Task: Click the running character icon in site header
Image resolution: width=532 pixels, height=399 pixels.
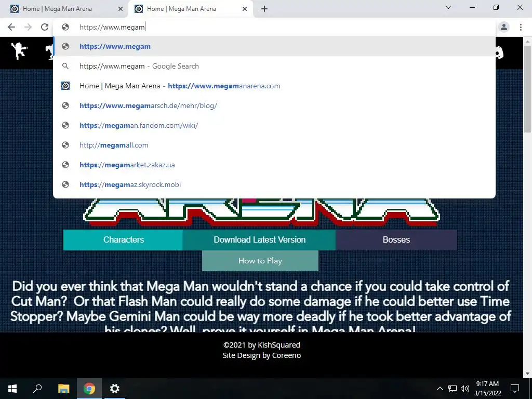Action: point(19,51)
